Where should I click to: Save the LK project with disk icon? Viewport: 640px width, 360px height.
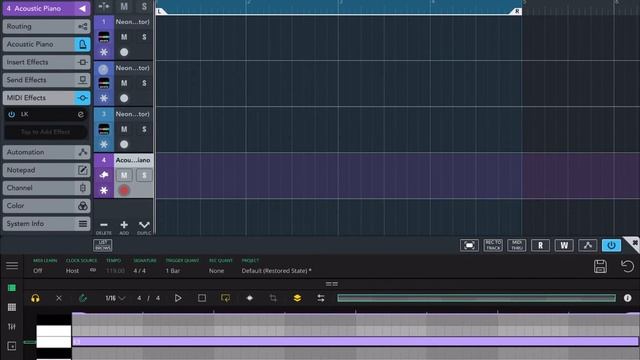tap(600, 266)
